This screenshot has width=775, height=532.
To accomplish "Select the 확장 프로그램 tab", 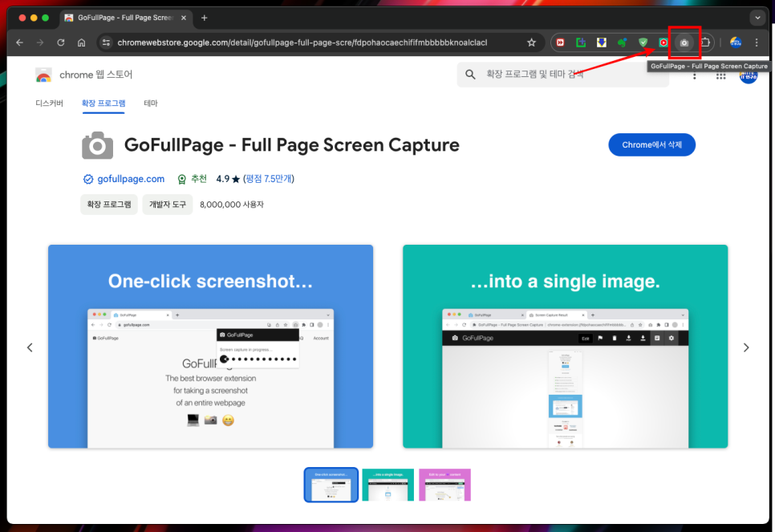I will (103, 104).
